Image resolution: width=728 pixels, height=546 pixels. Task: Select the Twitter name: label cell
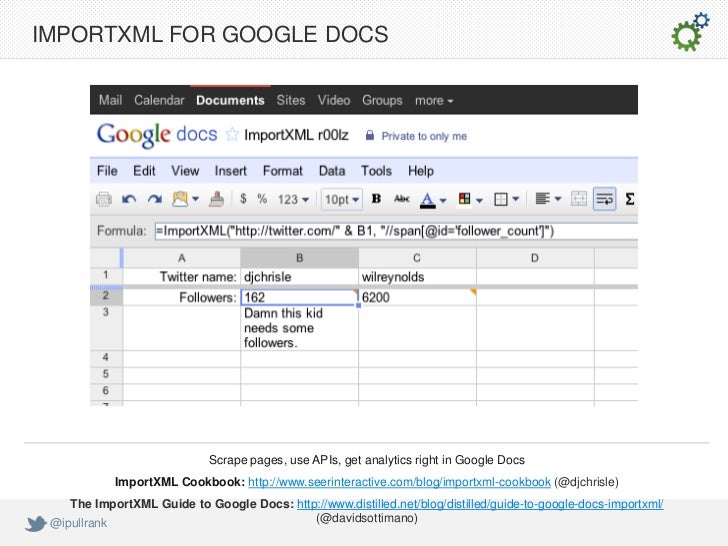coord(182,277)
